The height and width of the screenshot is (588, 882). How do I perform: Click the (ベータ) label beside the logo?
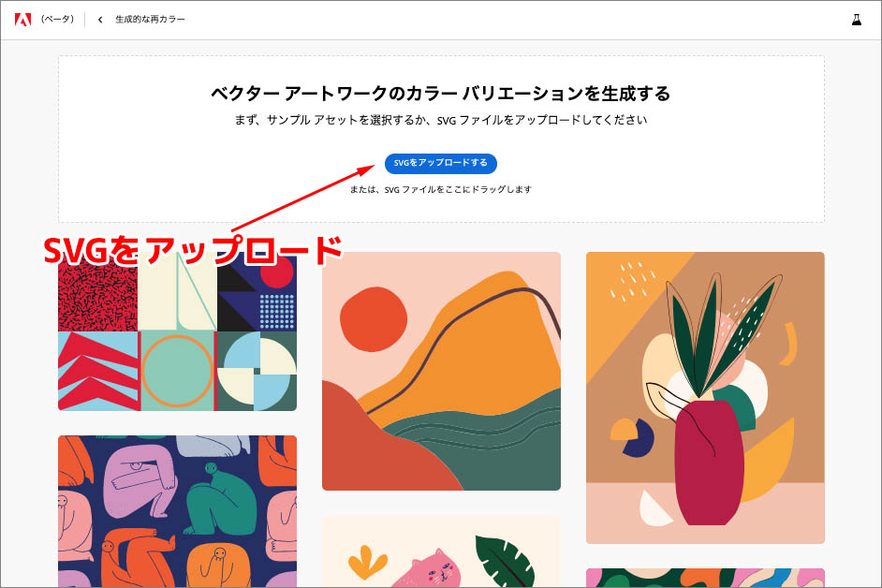(x=57, y=20)
